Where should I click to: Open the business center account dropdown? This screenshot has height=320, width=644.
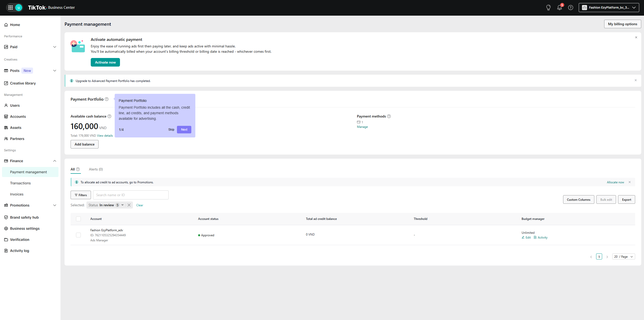(x=609, y=8)
